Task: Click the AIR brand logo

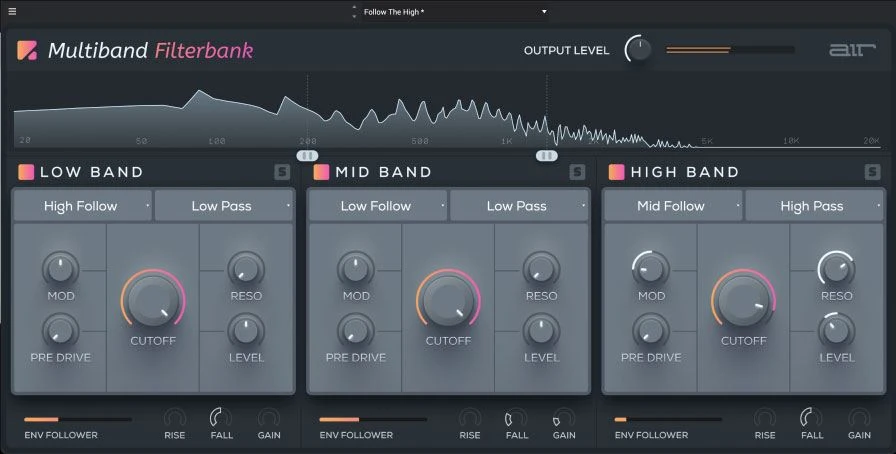Action: coord(852,50)
